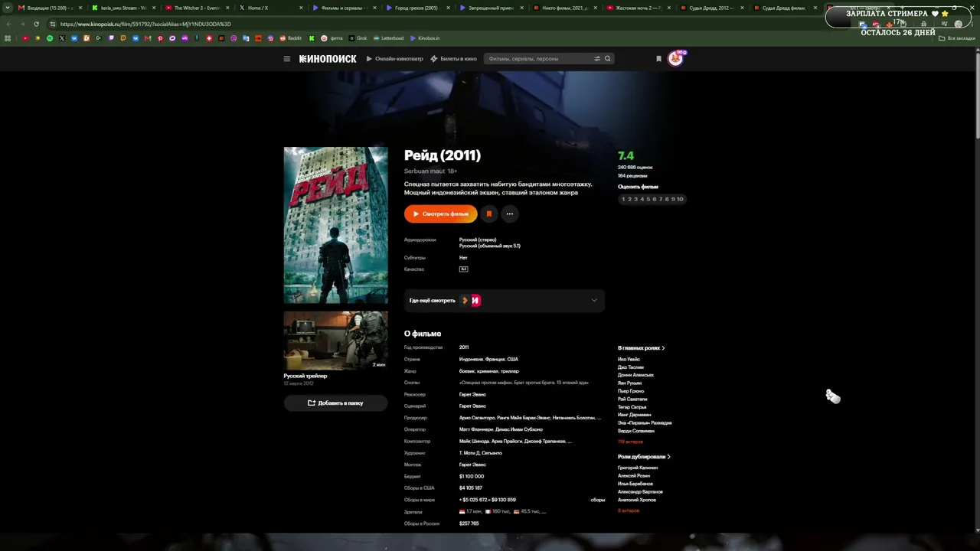
Task: Open actor 'Ико Увайс' page
Action: [629, 360]
